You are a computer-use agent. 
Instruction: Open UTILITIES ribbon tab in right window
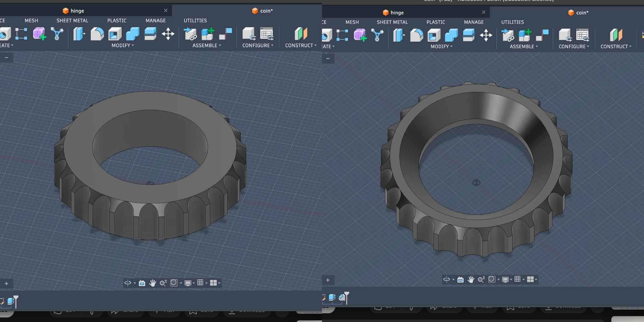pos(512,22)
